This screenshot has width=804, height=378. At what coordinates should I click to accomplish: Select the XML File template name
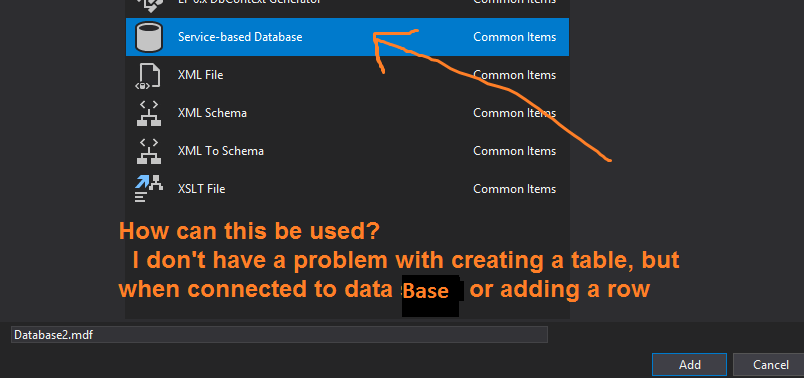tap(200, 75)
